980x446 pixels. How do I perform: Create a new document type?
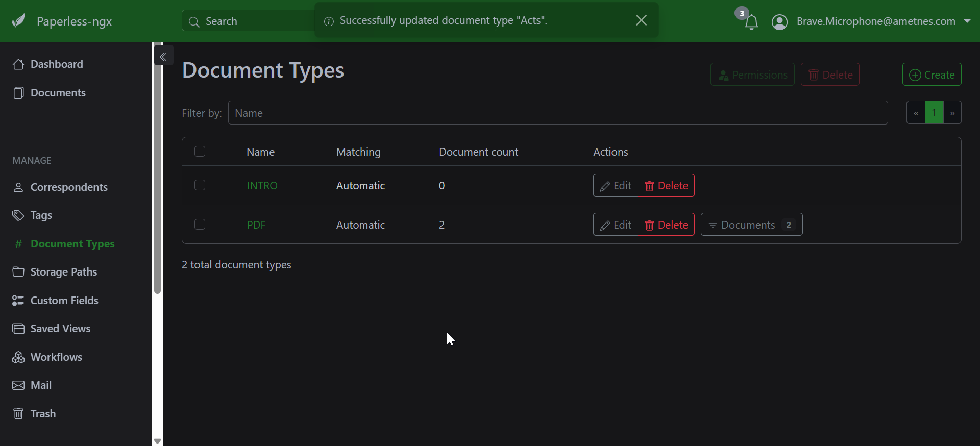[932, 75]
